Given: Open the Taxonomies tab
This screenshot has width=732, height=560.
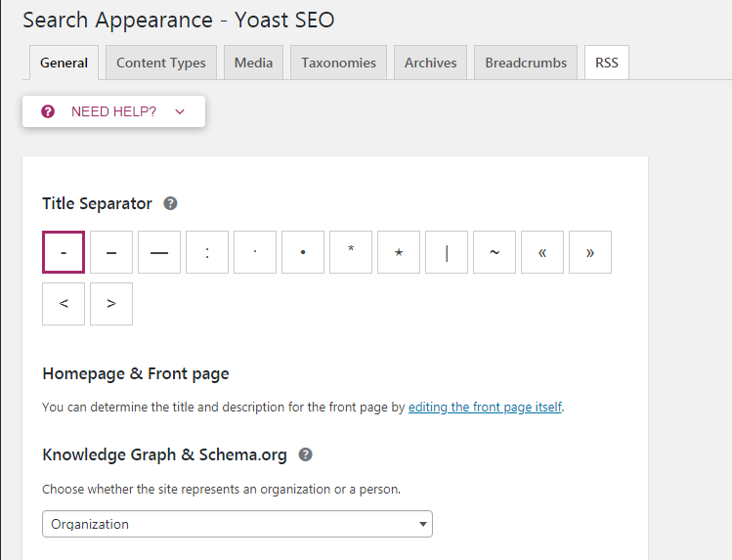Looking at the screenshot, I should 338,63.
